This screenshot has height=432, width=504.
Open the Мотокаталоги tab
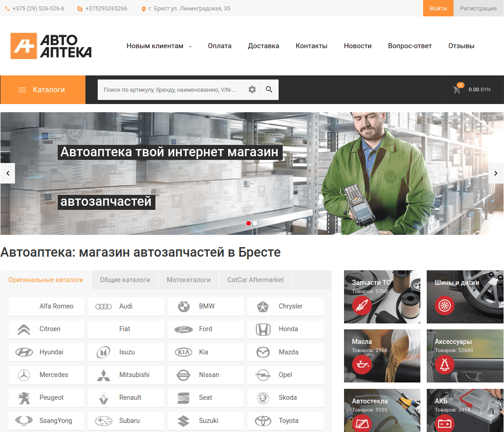click(x=189, y=280)
